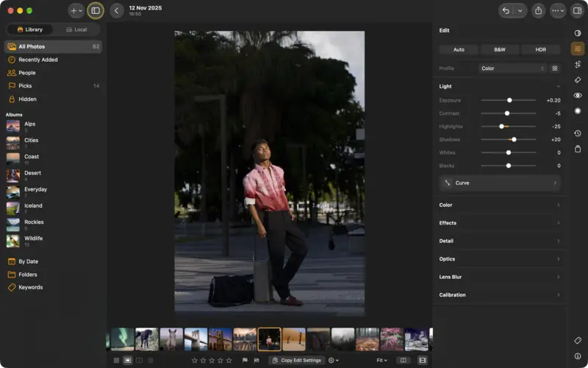Image resolution: width=588 pixels, height=368 pixels.
Task: Adjust the Exposure slider
Action: 508,100
